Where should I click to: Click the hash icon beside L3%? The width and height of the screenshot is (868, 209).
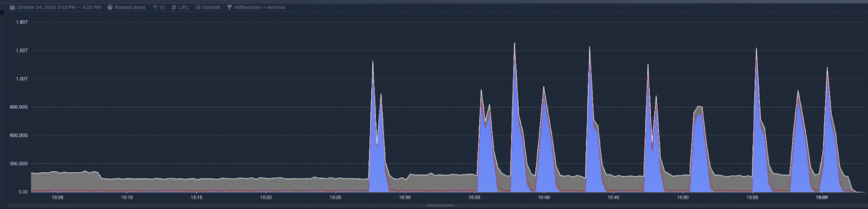tap(174, 7)
